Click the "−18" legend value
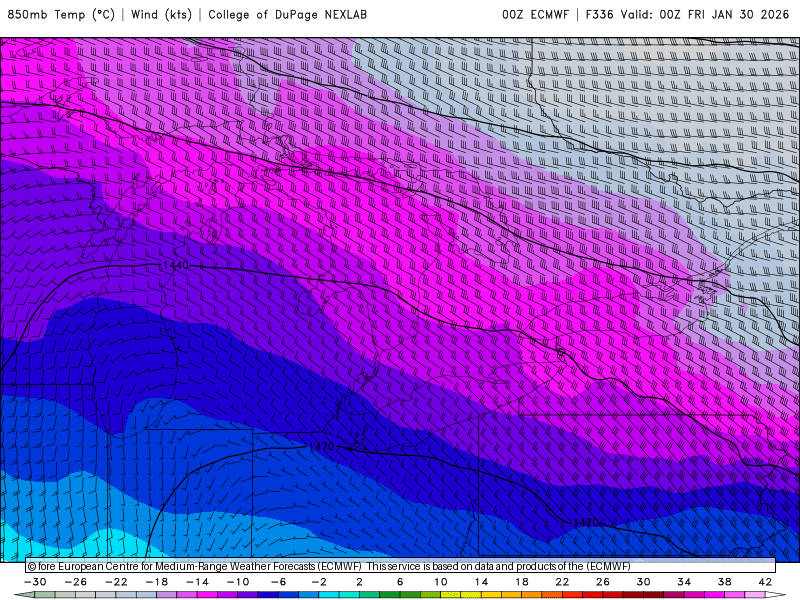800x600 pixels. pos(157,582)
